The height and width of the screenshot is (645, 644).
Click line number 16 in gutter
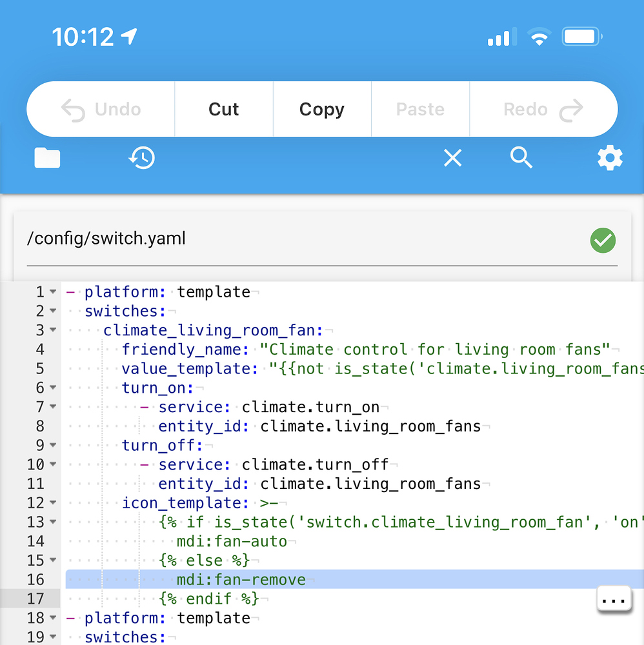(35, 580)
